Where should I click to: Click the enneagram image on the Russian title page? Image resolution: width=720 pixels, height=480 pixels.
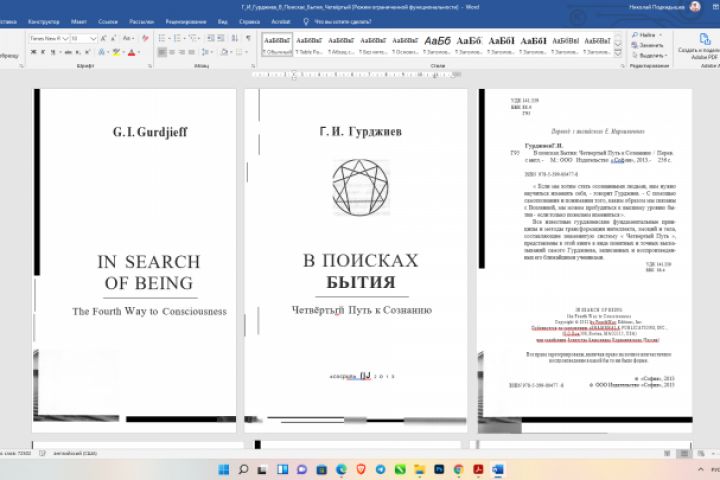click(360, 187)
